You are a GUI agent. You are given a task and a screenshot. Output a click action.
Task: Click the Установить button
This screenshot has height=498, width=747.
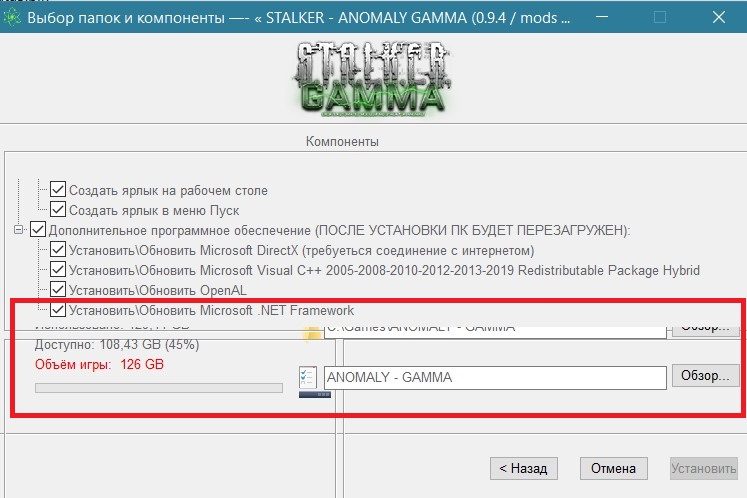[x=704, y=468]
